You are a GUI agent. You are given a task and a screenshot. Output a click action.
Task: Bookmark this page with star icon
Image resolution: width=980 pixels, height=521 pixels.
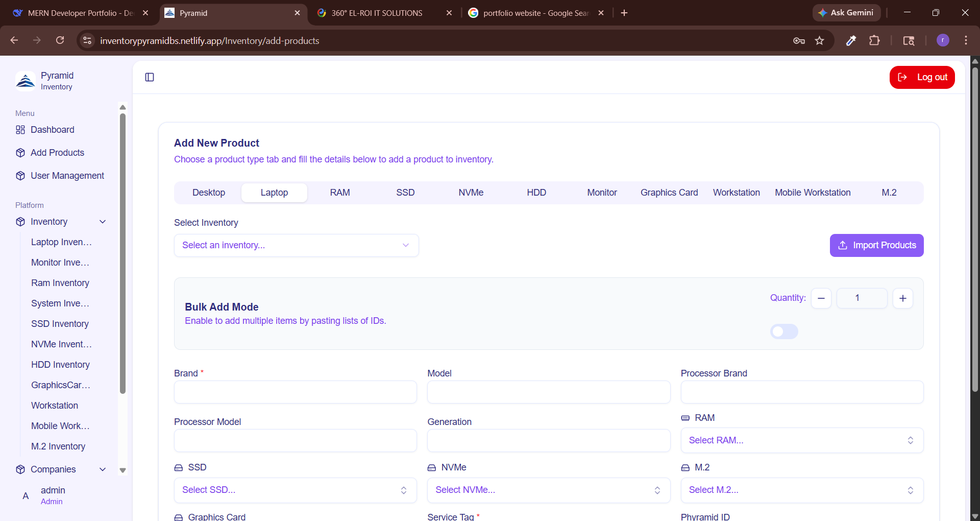pyautogui.click(x=820, y=40)
